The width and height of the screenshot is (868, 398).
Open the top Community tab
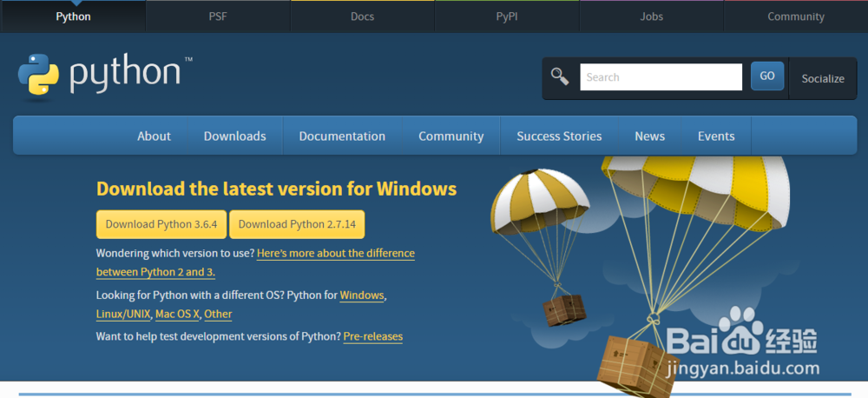click(x=796, y=17)
